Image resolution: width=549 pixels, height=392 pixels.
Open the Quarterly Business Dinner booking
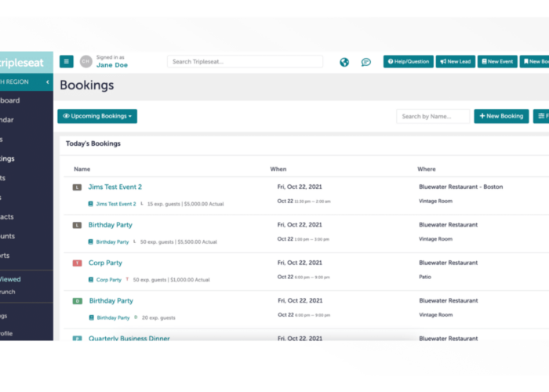tap(129, 338)
